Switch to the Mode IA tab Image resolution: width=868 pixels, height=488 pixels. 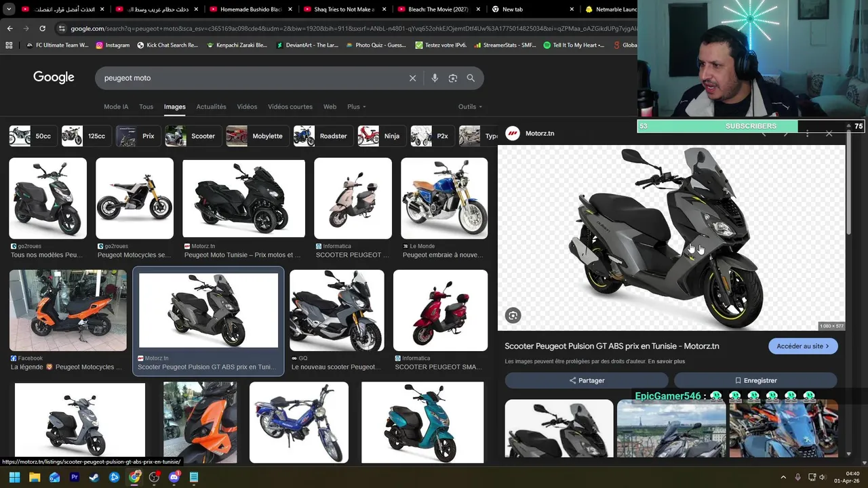[x=116, y=107]
